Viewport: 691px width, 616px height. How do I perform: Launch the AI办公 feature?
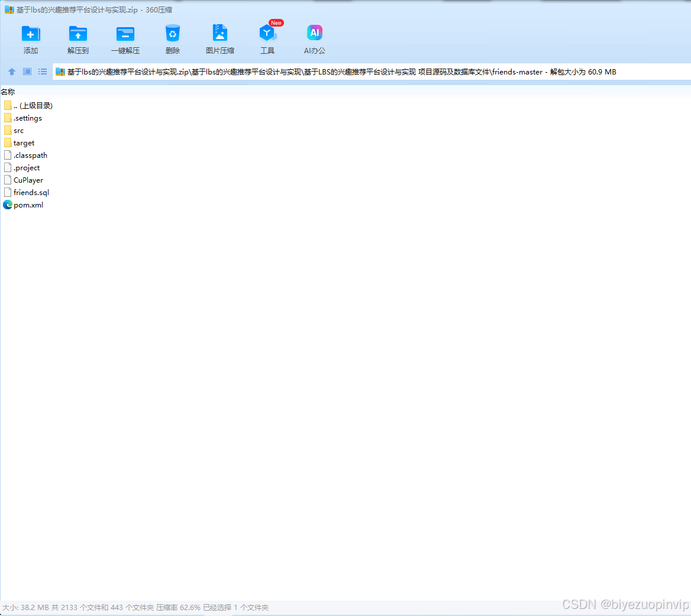315,33
